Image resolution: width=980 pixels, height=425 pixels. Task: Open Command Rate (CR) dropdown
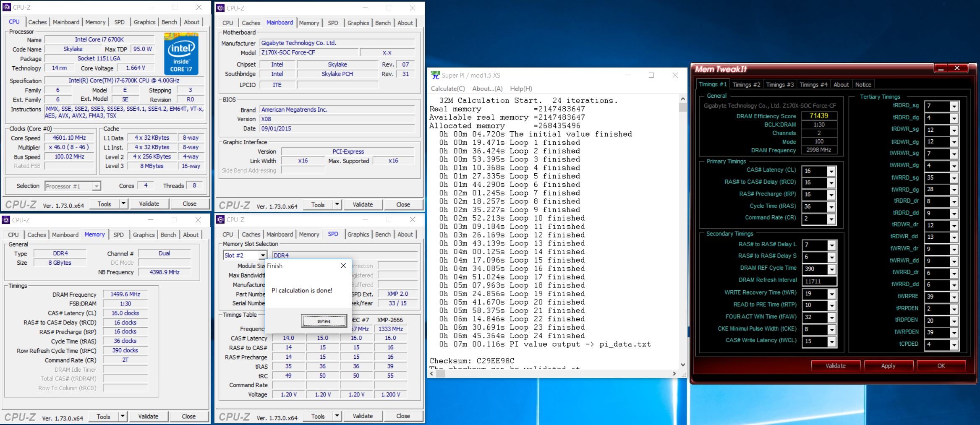(831, 219)
